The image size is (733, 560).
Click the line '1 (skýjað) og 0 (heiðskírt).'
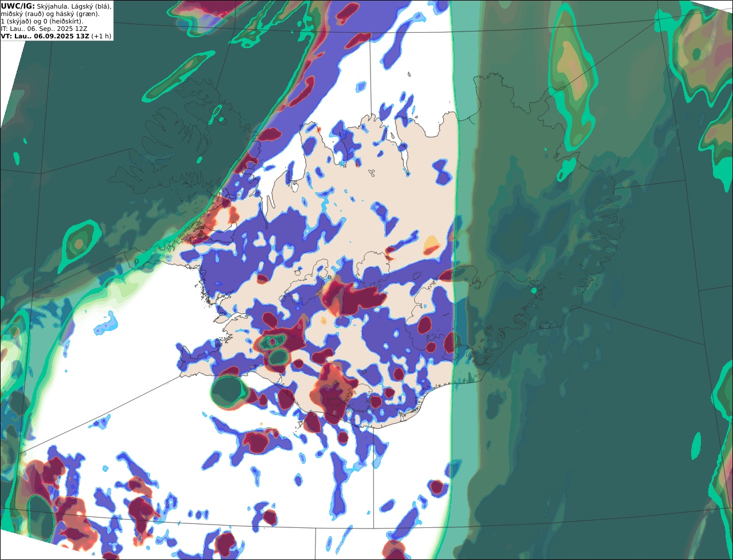point(42,21)
